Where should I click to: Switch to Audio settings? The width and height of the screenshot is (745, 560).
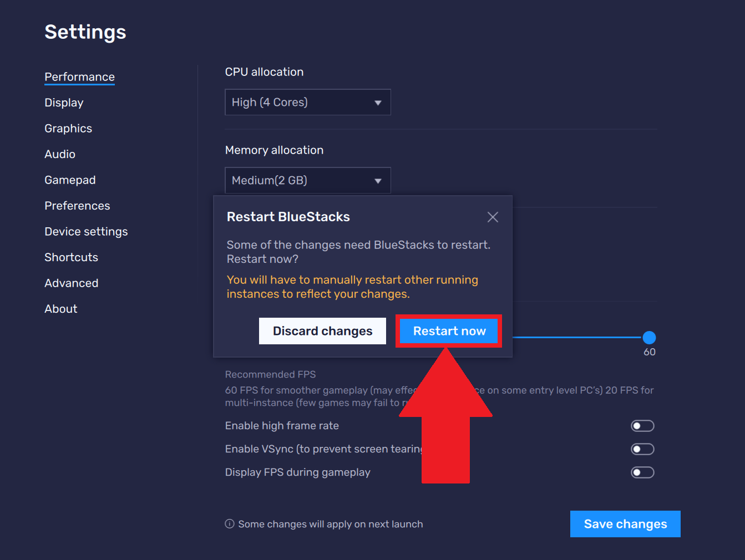click(60, 154)
